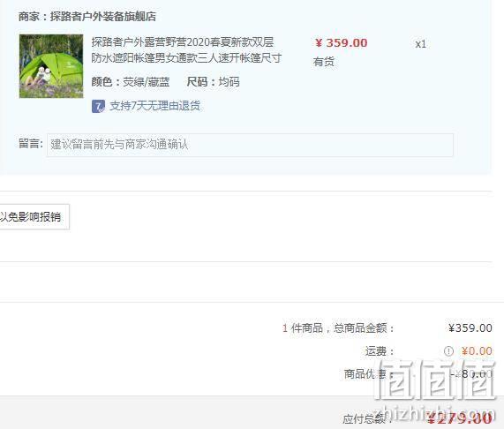Click the message input field for merchant
The image size is (504, 429).
pyautogui.click(x=250, y=145)
